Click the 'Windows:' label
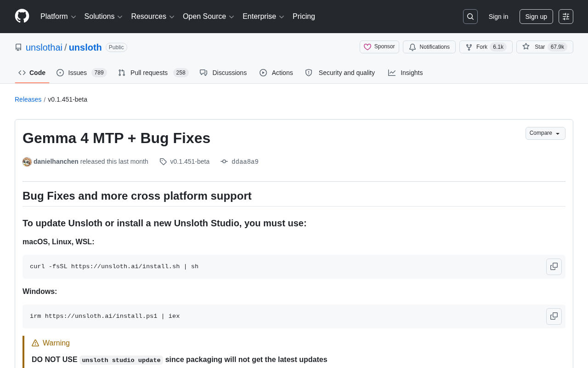Screen dimensions: 588x368 (x=40, y=292)
